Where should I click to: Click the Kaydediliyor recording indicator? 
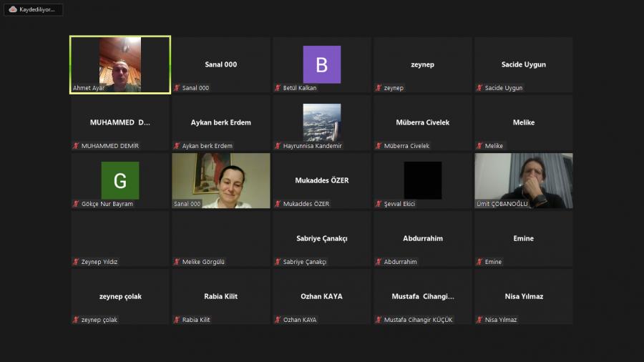pyautogui.click(x=33, y=10)
